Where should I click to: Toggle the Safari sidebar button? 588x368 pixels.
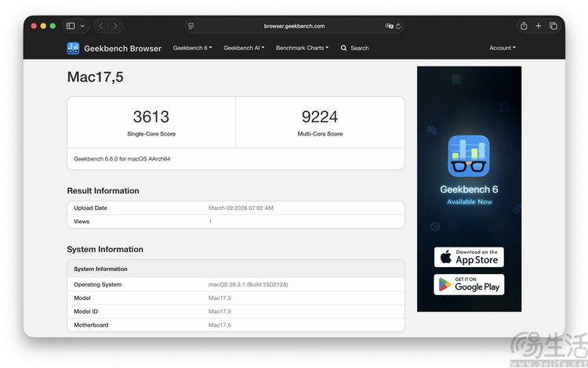pyautogui.click(x=71, y=26)
